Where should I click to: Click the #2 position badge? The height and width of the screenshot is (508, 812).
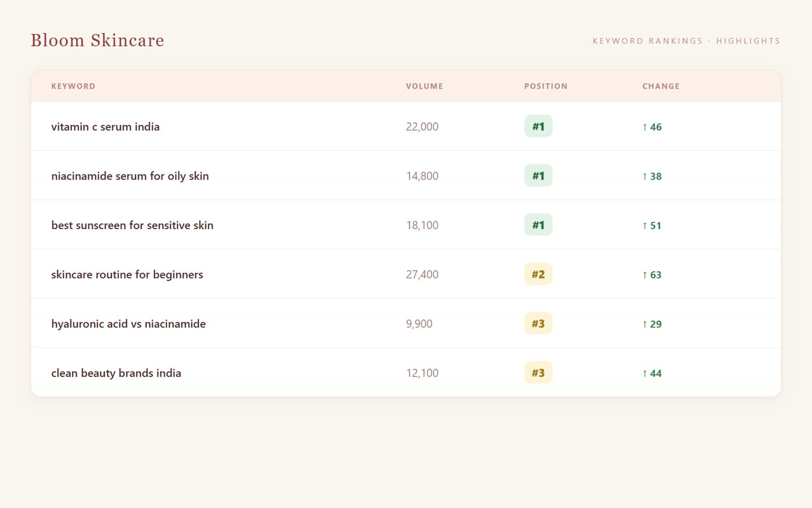tap(538, 274)
